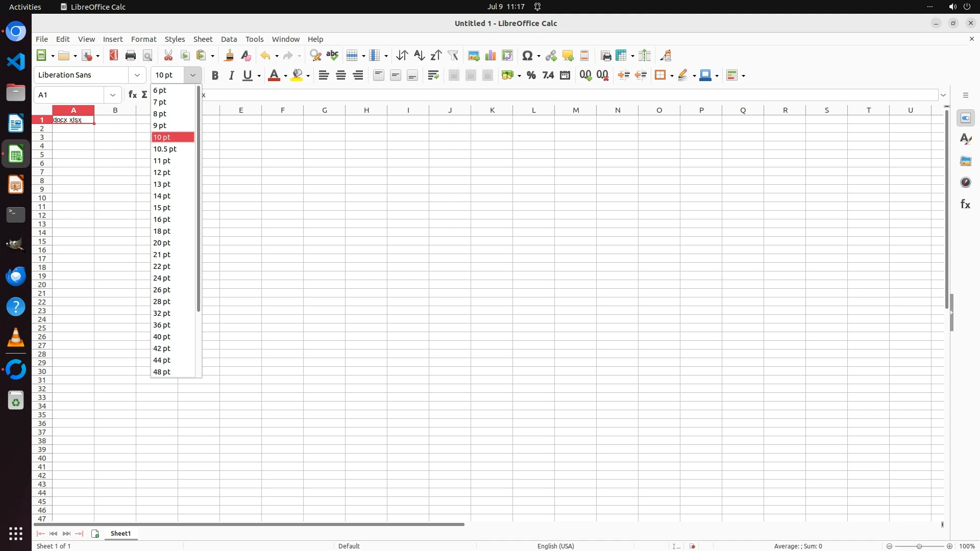Click the Sort Ascending icon

[x=419, y=56]
